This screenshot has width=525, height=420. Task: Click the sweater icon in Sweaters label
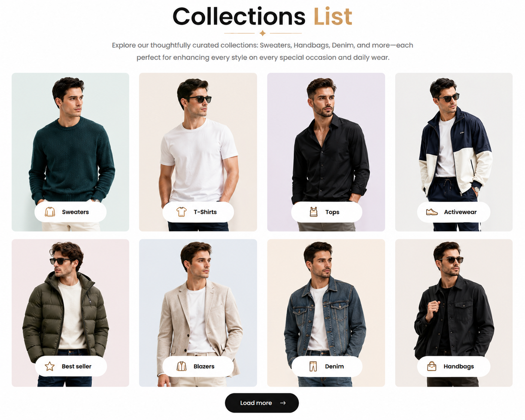[x=50, y=212]
